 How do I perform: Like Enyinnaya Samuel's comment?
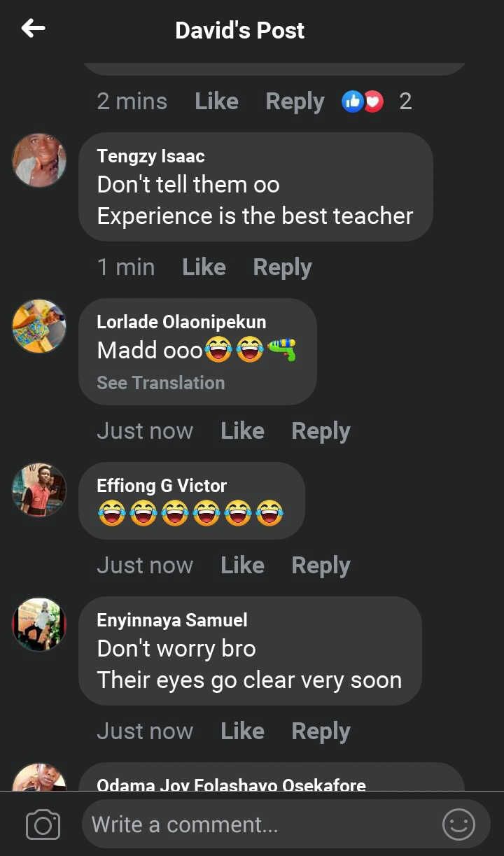pyautogui.click(x=242, y=731)
